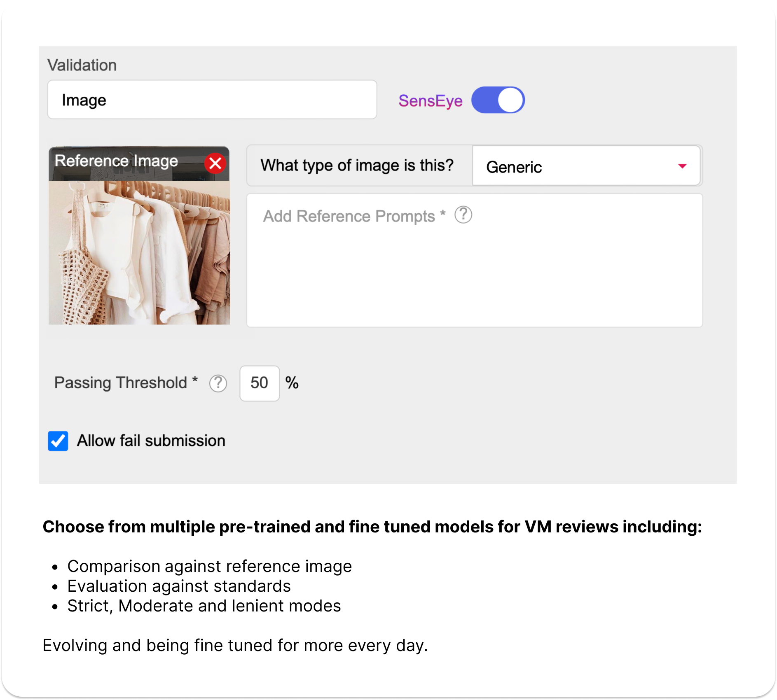Viewport: 777px width, 700px height.
Task: Click the red dropdown arrow beside Generic
Action: pos(682,166)
